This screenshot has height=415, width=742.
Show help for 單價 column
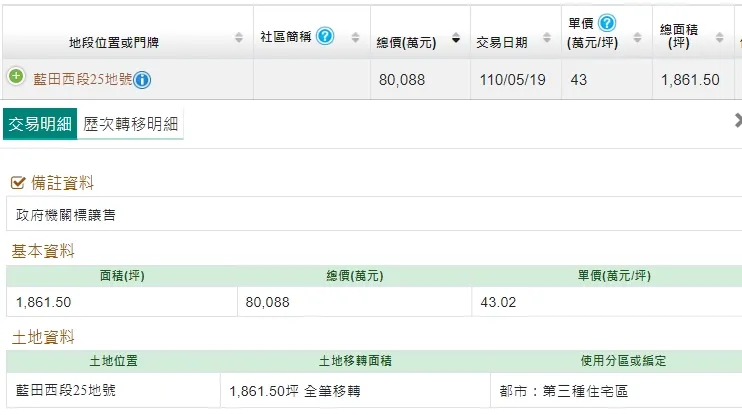607,23
